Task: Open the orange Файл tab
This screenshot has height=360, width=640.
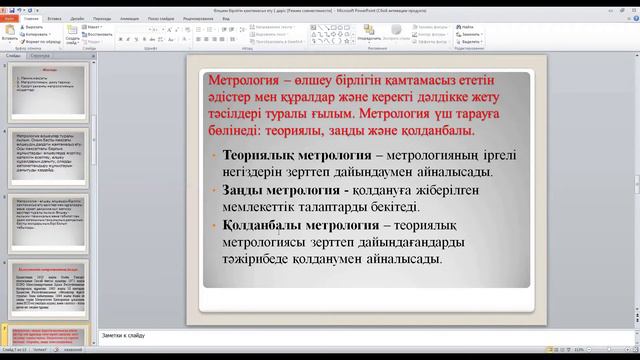Action: pos(10,19)
